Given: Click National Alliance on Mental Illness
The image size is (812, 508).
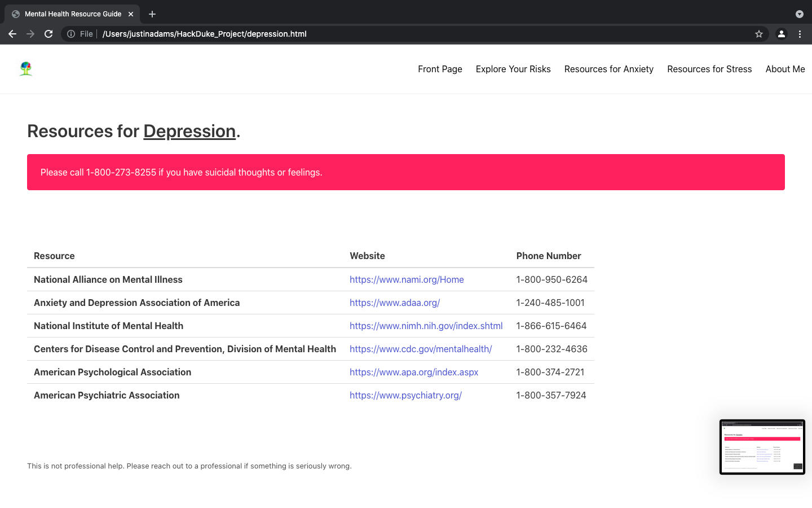Looking at the screenshot, I should click(x=108, y=279).
